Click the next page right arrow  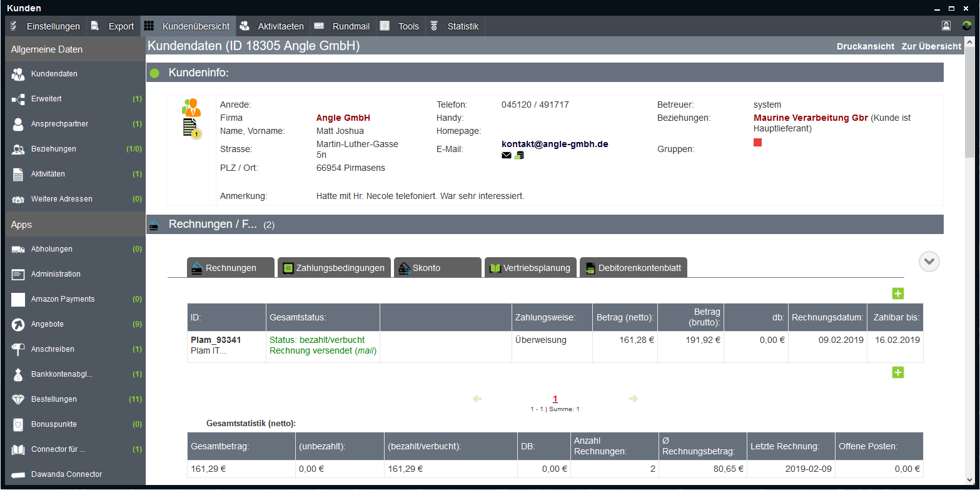(633, 399)
